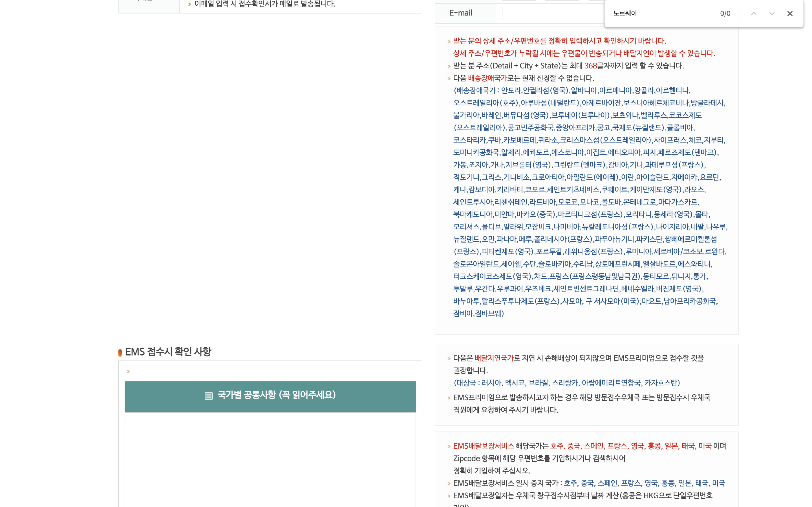Jump to previous match in find bar

click(x=754, y=14)
